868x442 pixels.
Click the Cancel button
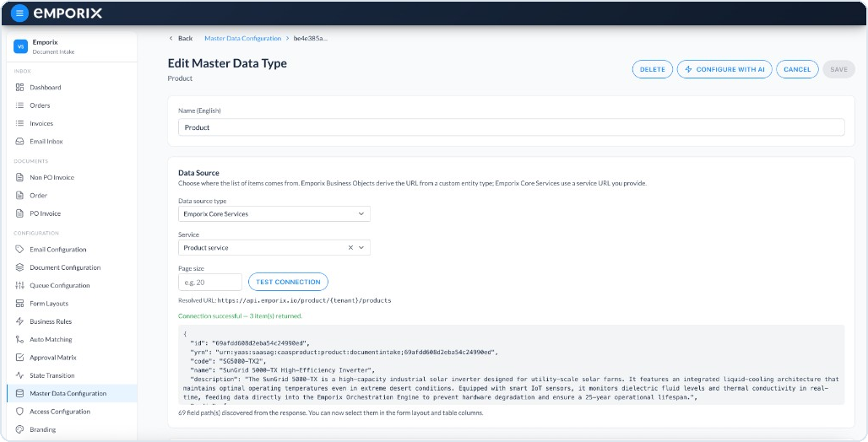click(797, 70)
